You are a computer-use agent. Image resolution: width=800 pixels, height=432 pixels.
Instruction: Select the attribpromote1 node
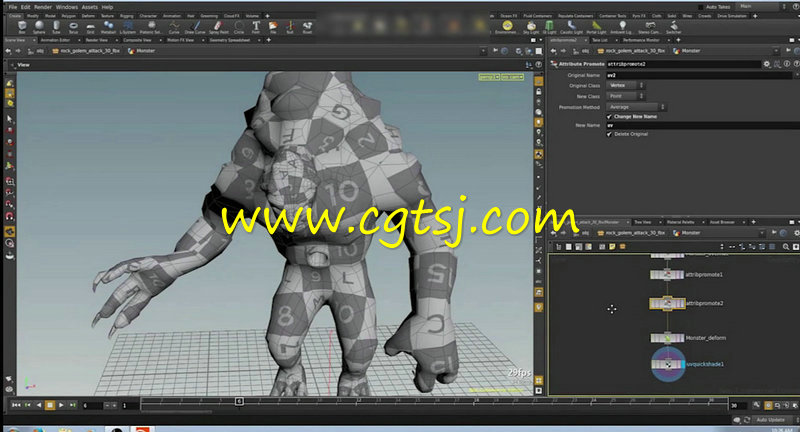(667, 275)
